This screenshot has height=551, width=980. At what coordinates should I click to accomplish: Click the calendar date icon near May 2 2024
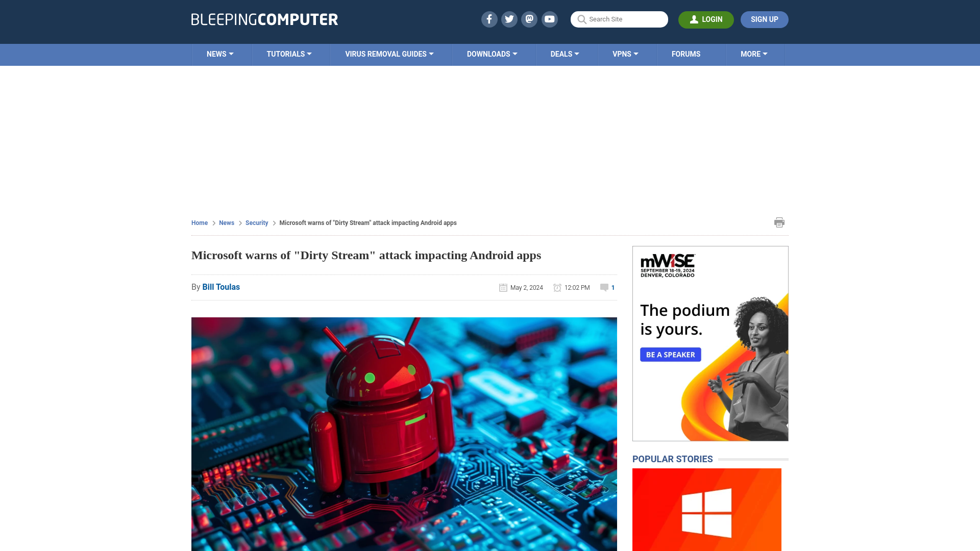point(503,287)
